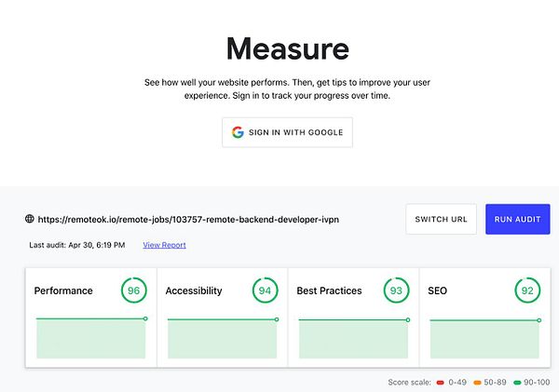Click the red 0-49 score scale marker
The width and height of the screenshot is (559, 392).
coord(441,383)
